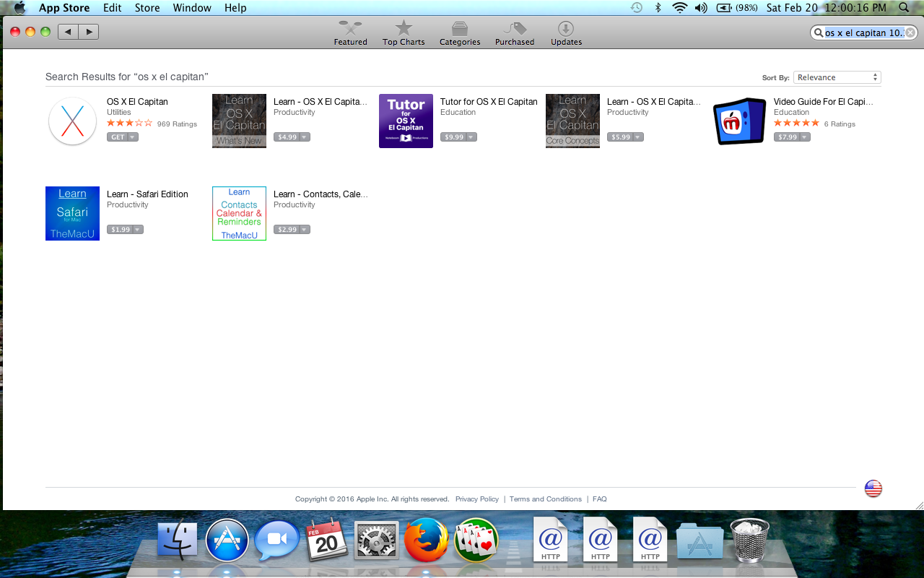Open the battery status icon
This screenshot has width=924, height=578.
736,8
